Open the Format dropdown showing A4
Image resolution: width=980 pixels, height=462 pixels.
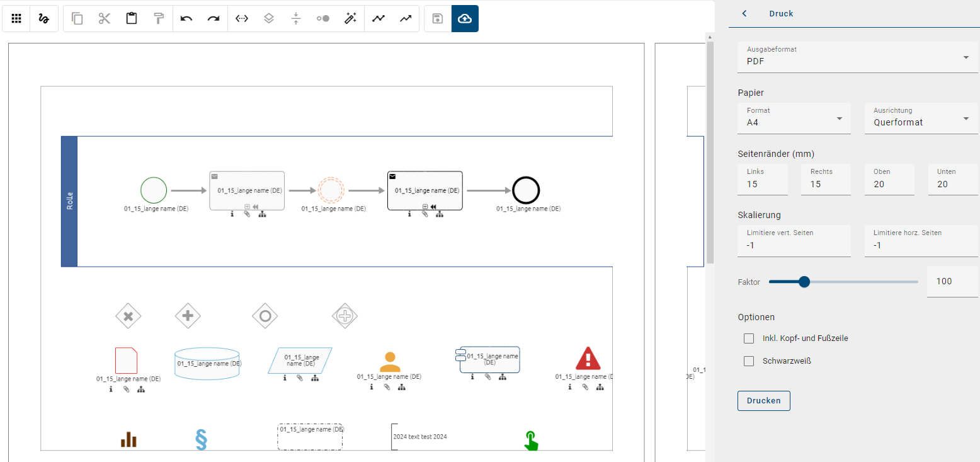tap(838, 118)
